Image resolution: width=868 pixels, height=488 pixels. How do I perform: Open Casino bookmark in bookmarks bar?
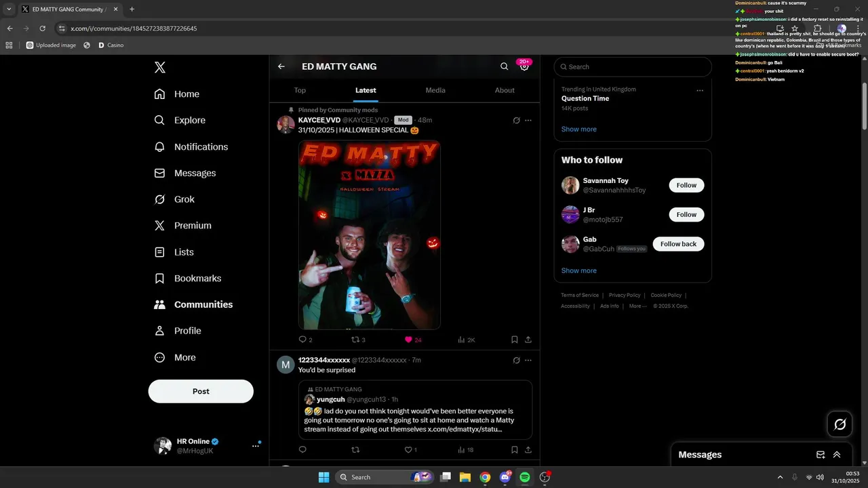point(111,45)
